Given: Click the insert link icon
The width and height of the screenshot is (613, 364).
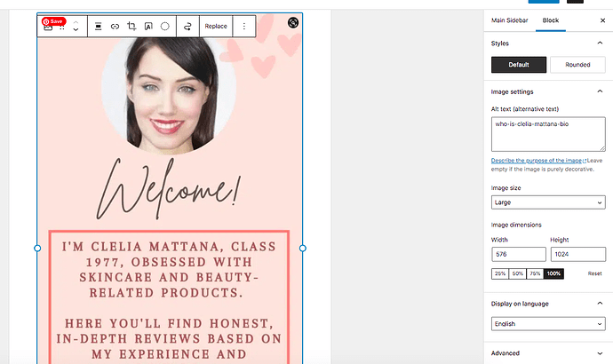Looking at the screenshot, I should pyautogui.click(x=115, y=27).
